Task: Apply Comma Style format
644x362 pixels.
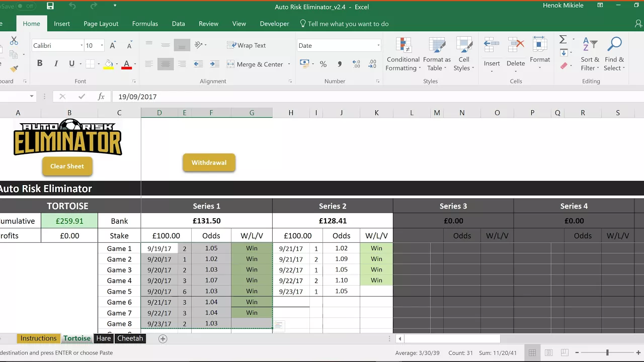Action: [x=340, y=64]
